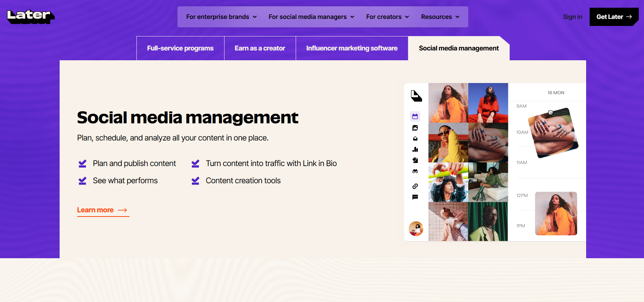Open the analytics bar chart icon
Viewport: 644px width, 302px height.
415,149
